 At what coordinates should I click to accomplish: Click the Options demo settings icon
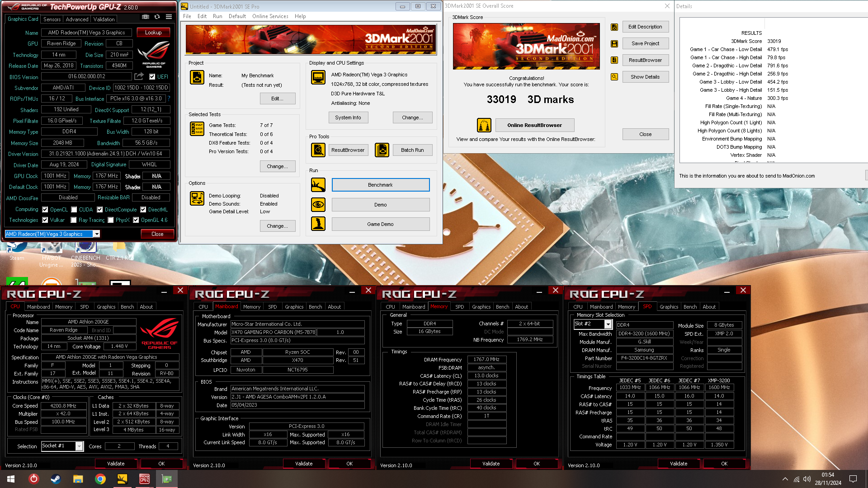pos(197,198)
